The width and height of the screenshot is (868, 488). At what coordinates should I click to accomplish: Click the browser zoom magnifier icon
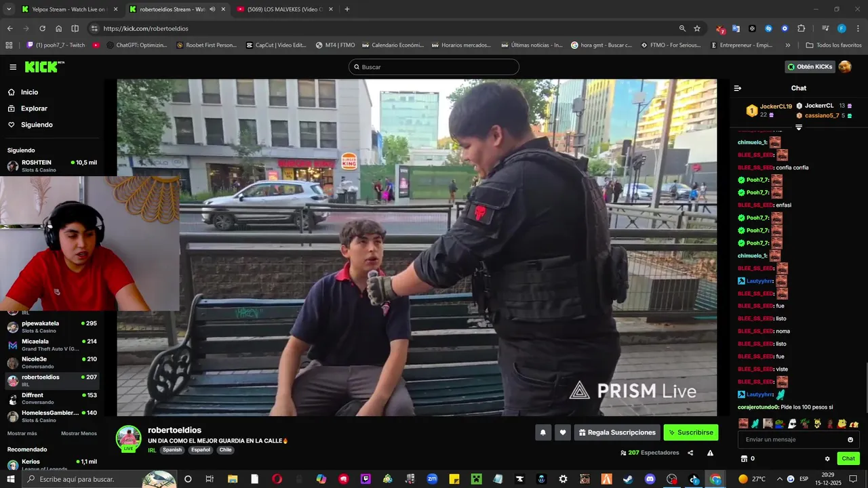(682, 28)
